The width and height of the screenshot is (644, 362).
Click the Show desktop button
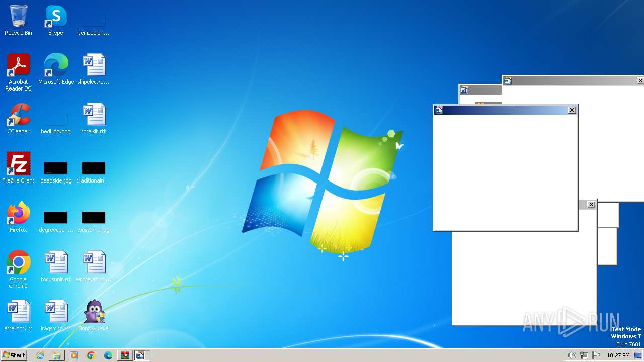[638, 355]
